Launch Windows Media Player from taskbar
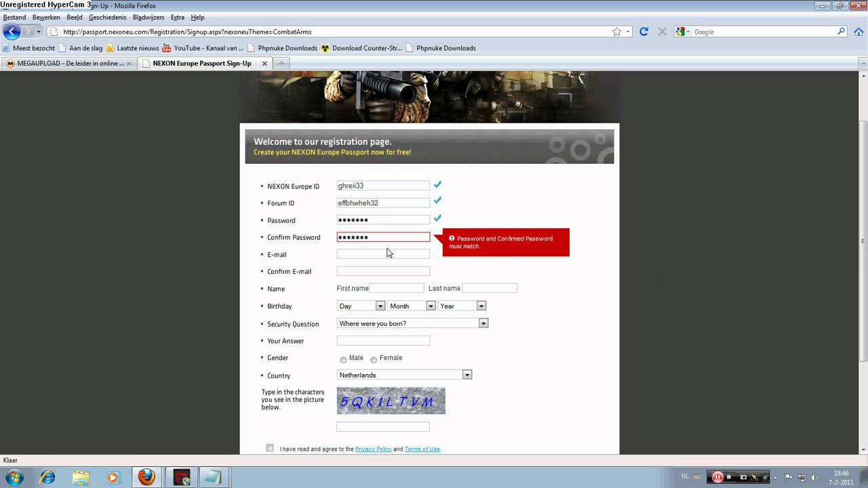The width and height of the screenshot is (868, 488). click(113, 477)
